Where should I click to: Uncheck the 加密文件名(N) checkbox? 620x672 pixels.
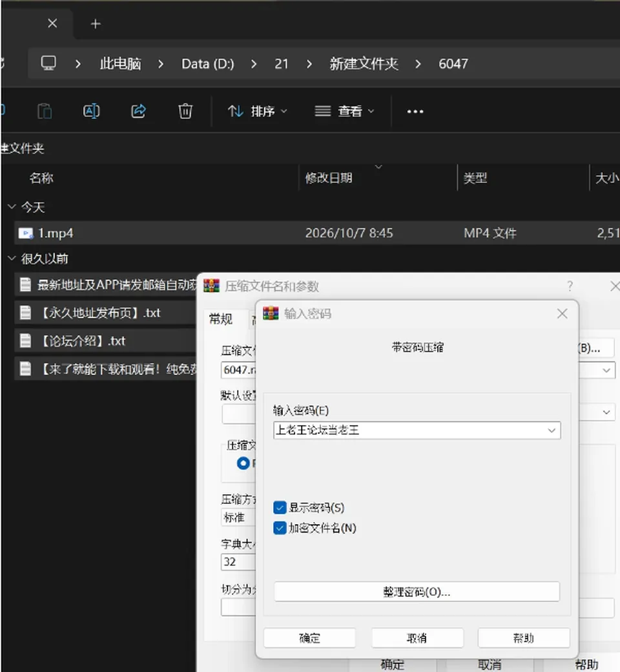[x=280, y=528]
